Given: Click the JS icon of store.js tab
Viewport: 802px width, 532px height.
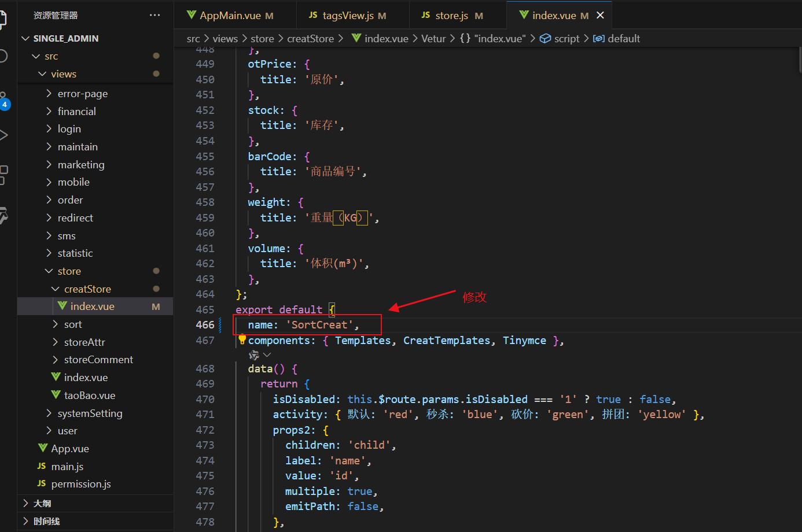Looking at the screenshot, I should 426,15.
